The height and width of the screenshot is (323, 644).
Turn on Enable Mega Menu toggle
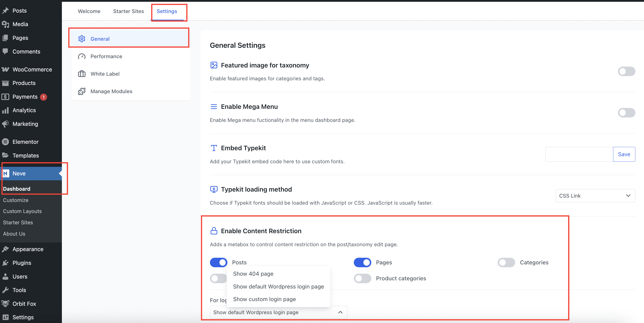point(626,113)
